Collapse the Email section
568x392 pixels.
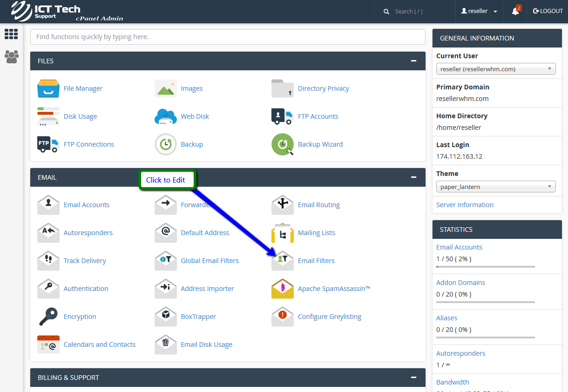[x=413, y=177]
